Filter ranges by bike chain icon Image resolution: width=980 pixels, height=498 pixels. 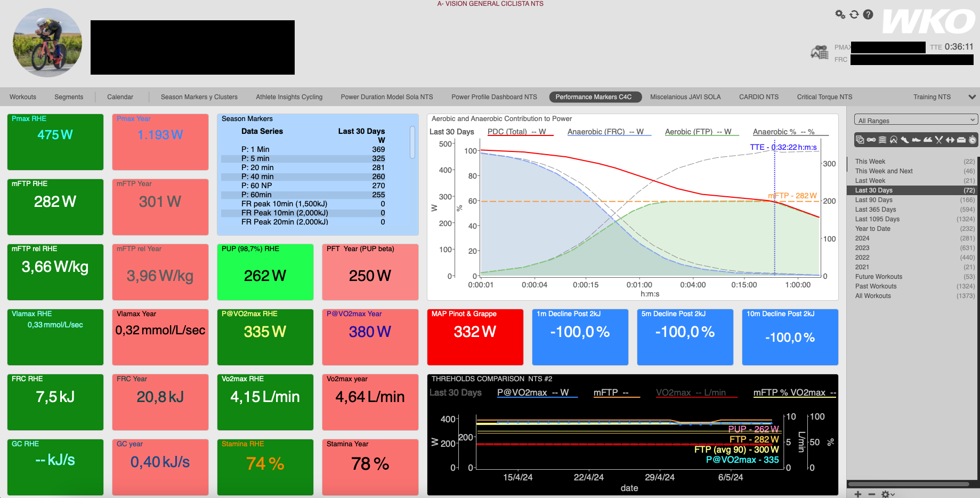click(871, 140)
